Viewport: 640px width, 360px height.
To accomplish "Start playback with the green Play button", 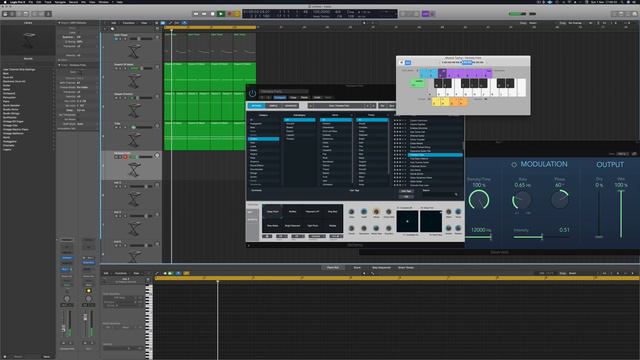I will pos(221,13).
